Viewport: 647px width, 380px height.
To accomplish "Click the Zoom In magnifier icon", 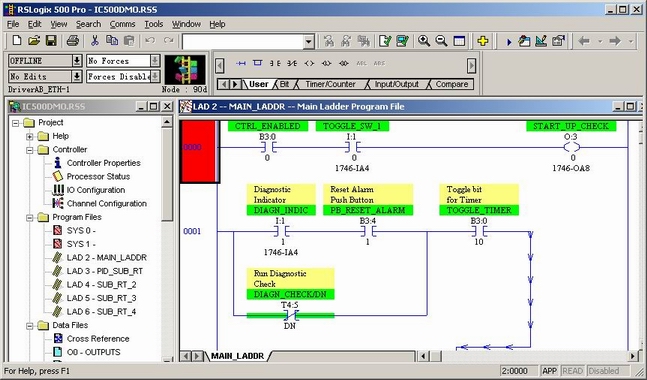I will pyautogui.click(x=424, y=40).
